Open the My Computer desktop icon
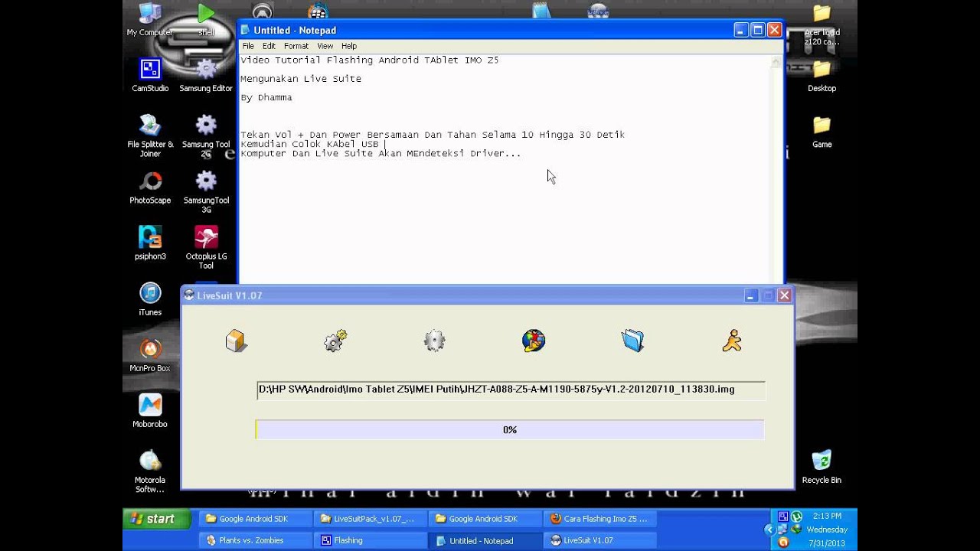Screen dimensions: 980x551 [x=150, y=21]
